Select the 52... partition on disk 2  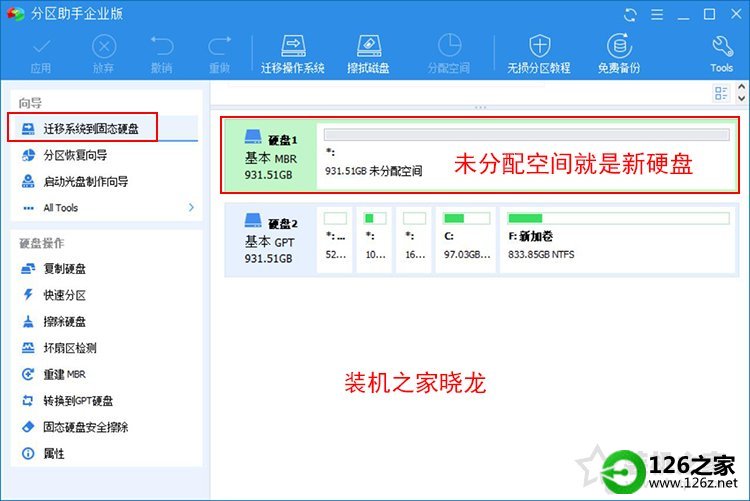pyautogui.click(x=335, y=239)
